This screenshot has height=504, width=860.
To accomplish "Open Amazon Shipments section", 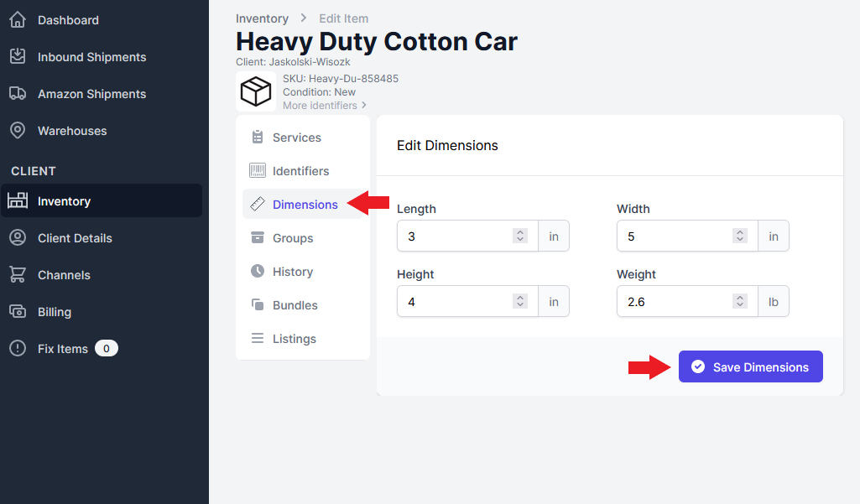I will click(x=91, y=94).
